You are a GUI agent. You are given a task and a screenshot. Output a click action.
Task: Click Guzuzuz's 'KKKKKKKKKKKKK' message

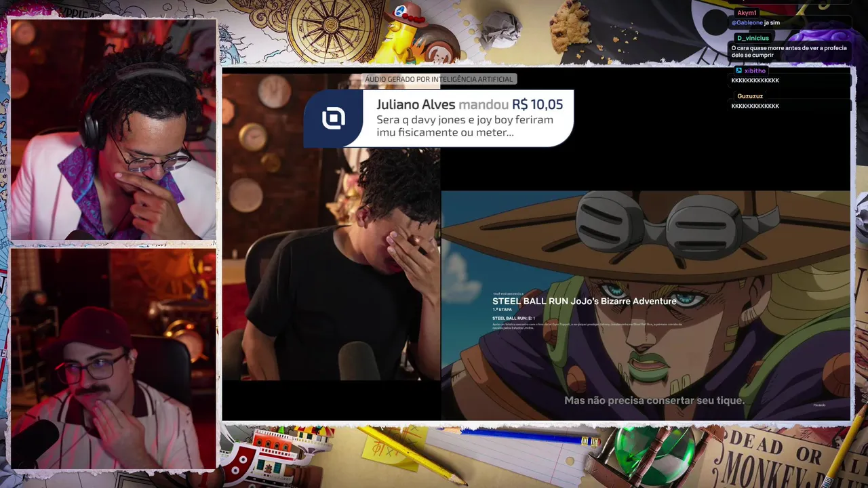coord(755,106)
